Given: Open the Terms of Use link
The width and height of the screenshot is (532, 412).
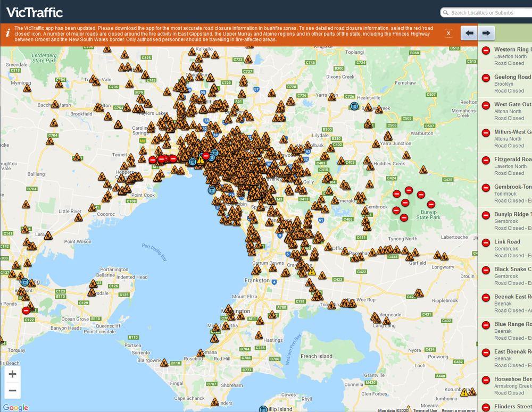Looking at the screenshot, I should click(x=426, y=410).
